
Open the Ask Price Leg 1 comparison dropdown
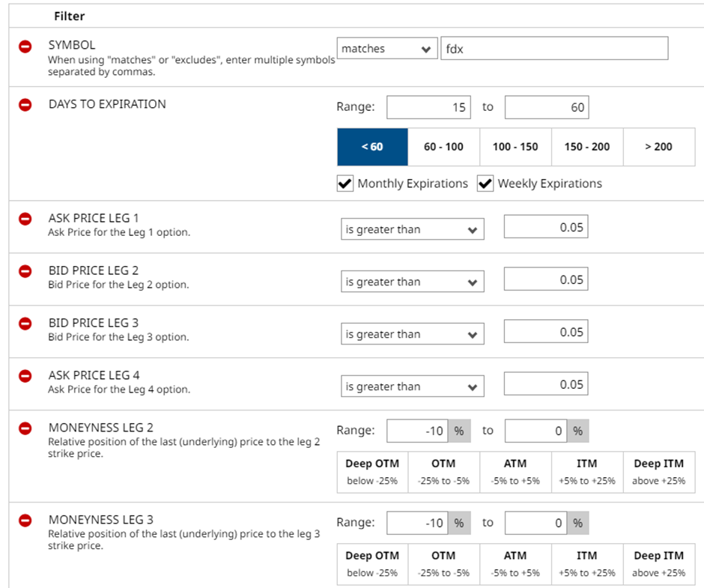coord(412,230)
